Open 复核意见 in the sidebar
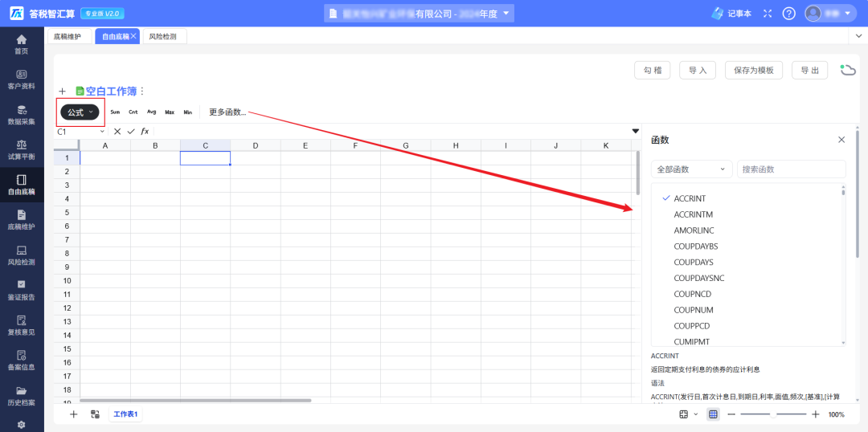The height and width of the screenshot is (432, 868). 22,326
